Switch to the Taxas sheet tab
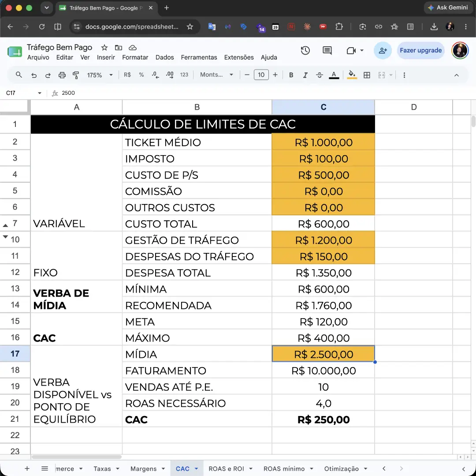Viewport: 476px width, 476px height. point(102,469)
